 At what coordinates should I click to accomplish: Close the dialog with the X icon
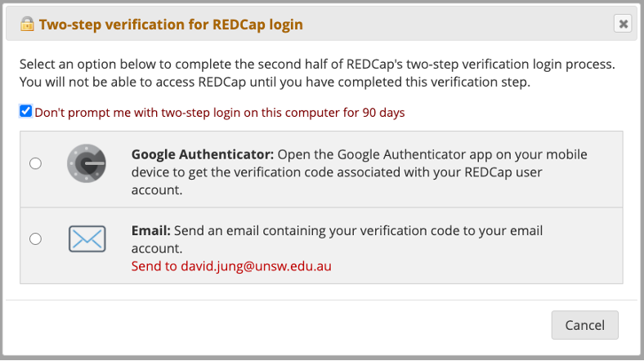[x=624, y=25]
